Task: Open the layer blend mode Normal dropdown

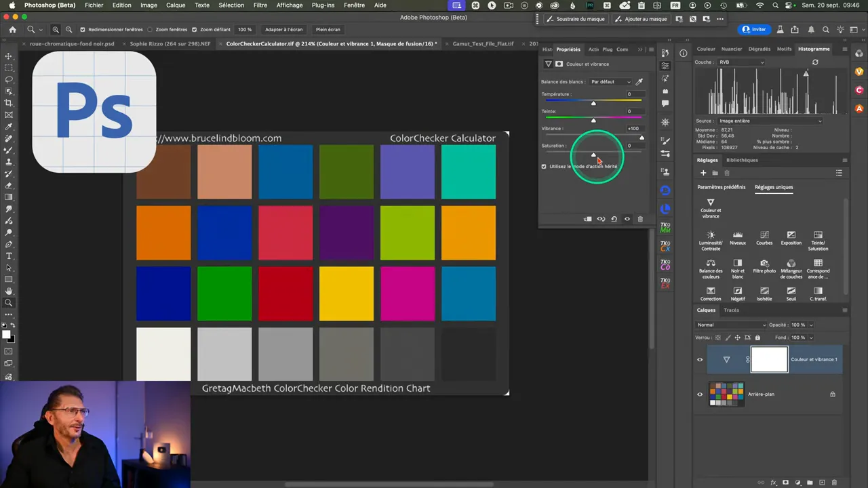Action: pyautogui.click(x=731, y=325)
